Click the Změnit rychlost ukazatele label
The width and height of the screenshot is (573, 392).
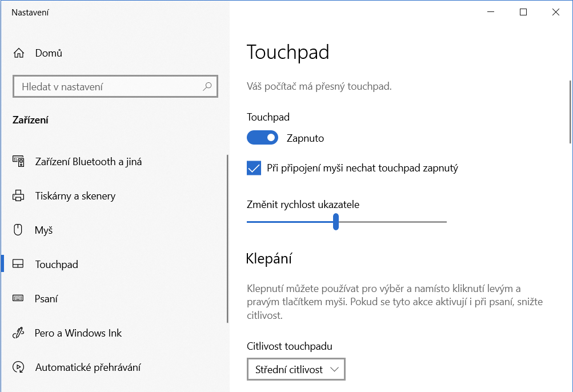point(303,204)
